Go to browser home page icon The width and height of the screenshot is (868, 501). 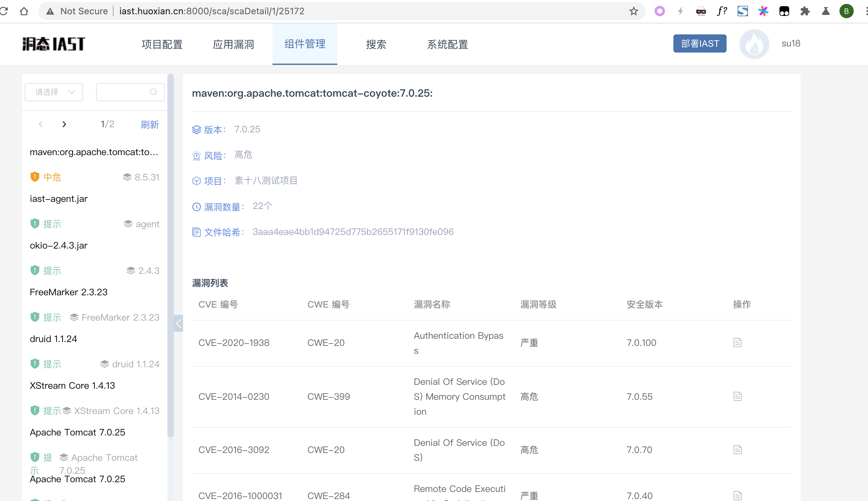(x=24, y=11)
